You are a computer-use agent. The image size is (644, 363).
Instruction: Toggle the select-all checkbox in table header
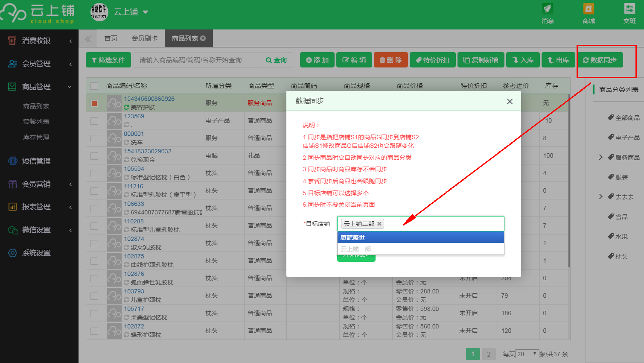pyautogui.click(x=94, y=86)
